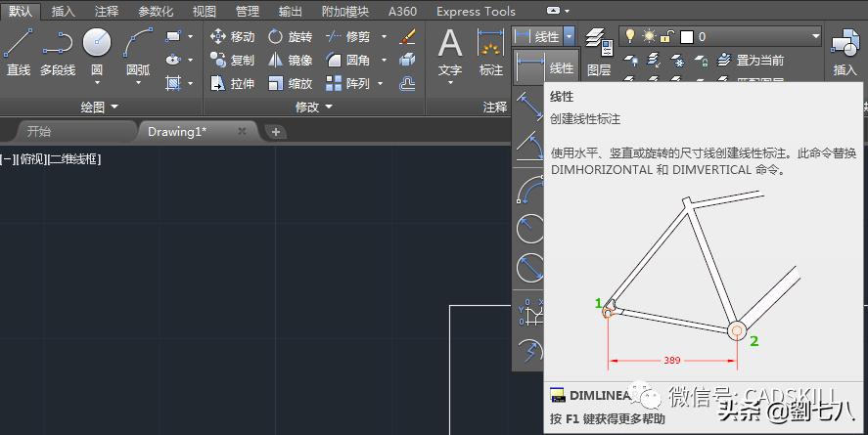Toggle the layer lock padlock icon
The width and height of the screenshot is (868, 435).
(x=667, y=36)
